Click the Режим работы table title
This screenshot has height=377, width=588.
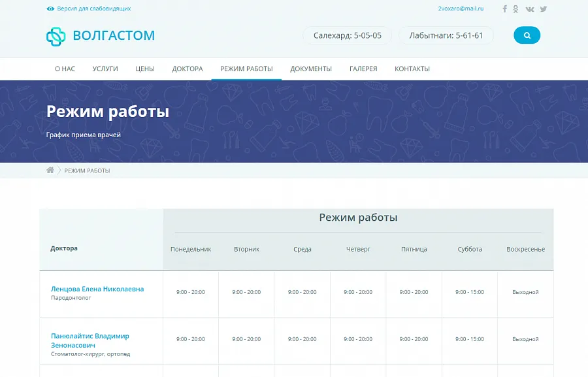tap(358, 217)
